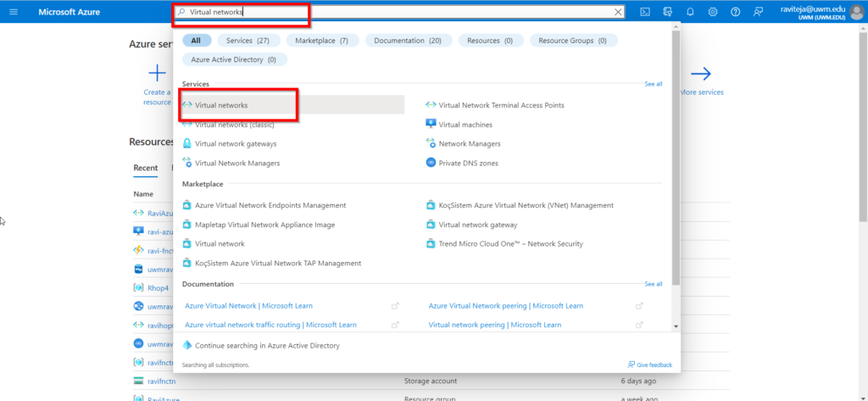
Task: Open Azure virtual network traffic routing doc
Action: coord(270,325)
